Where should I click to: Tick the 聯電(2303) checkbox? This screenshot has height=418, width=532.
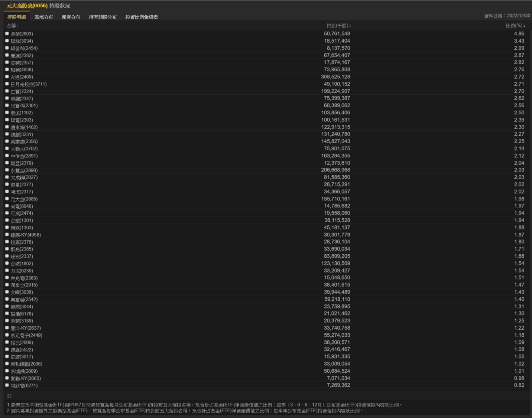point(7,120)
